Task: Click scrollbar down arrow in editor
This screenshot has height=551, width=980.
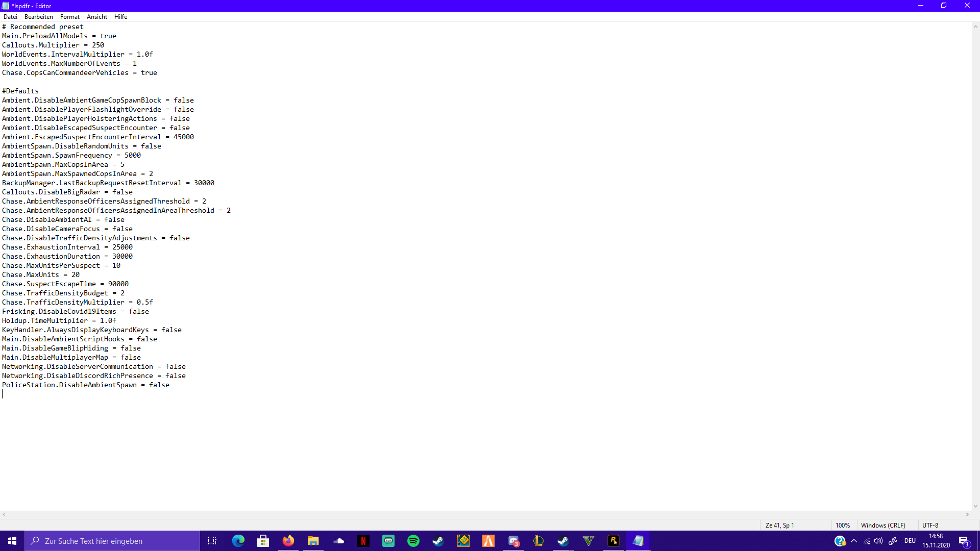Action: point(975,506)
